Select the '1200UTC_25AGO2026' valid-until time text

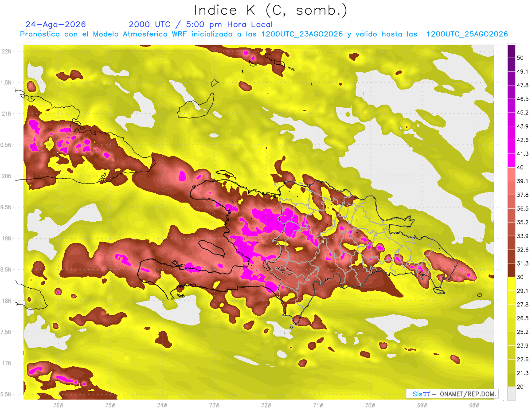coord(467,34)
